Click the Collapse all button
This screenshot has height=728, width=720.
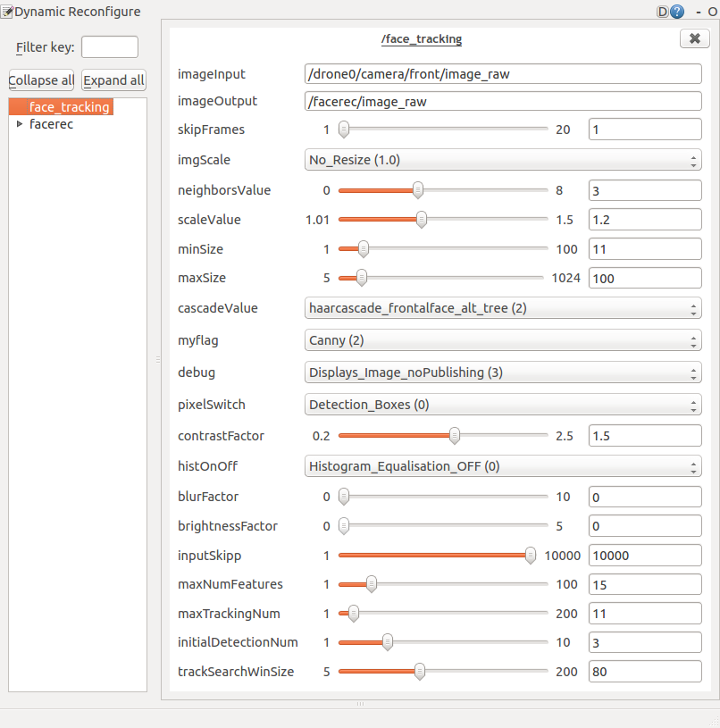[x=41, y=80]
